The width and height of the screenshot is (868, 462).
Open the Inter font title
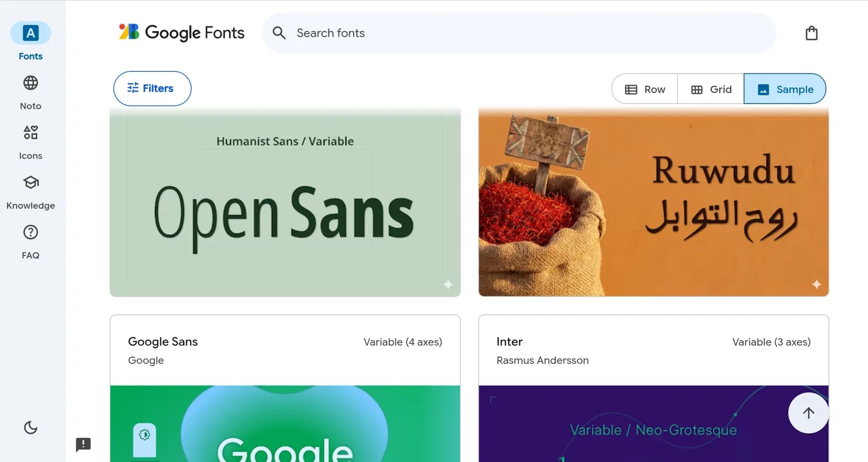point(509,341)
